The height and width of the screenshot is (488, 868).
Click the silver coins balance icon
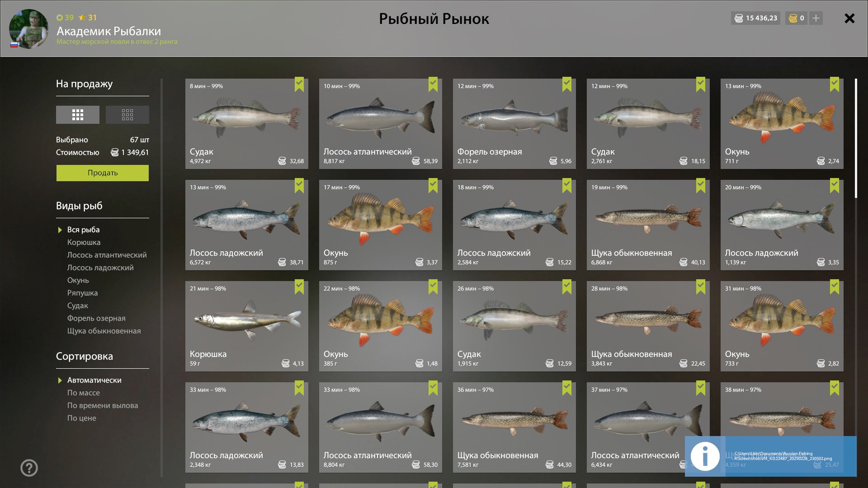739,18
